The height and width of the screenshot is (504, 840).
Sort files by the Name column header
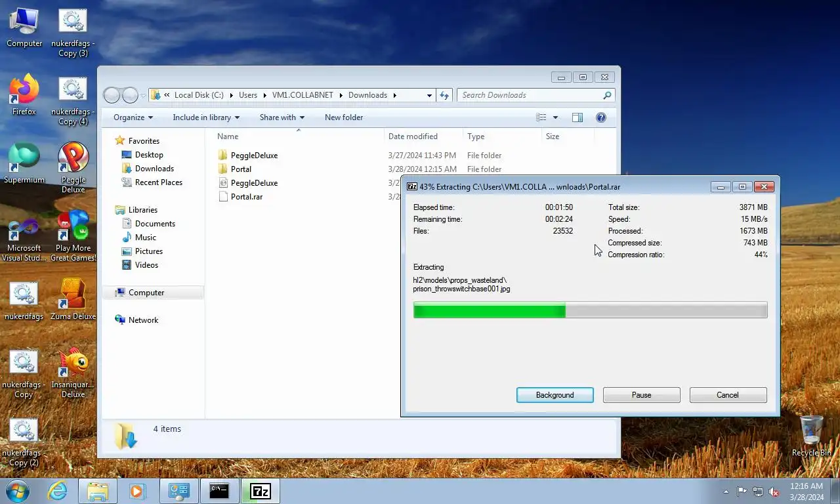click(299, 136)
